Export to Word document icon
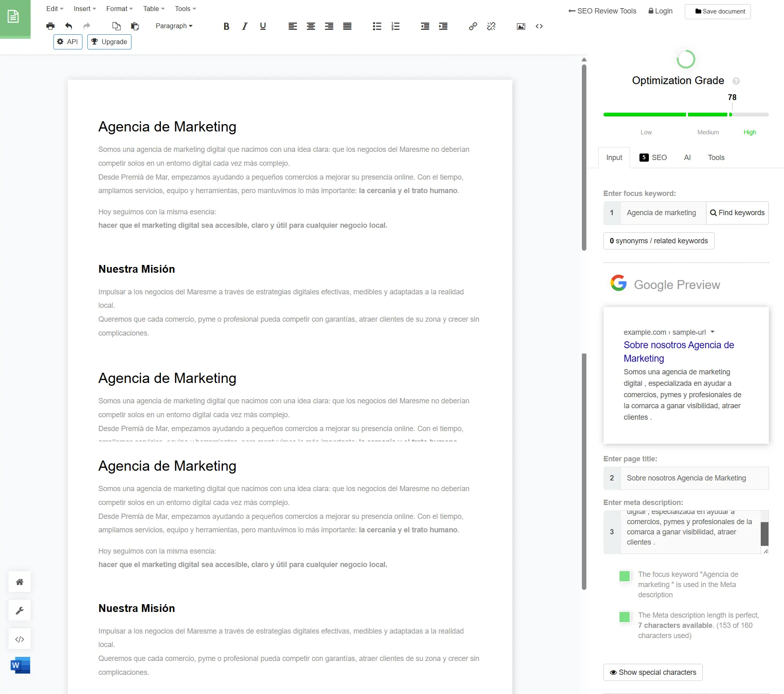Image resolution: width=784 pixels, height=694 pixels. click(x=20, y=665)
